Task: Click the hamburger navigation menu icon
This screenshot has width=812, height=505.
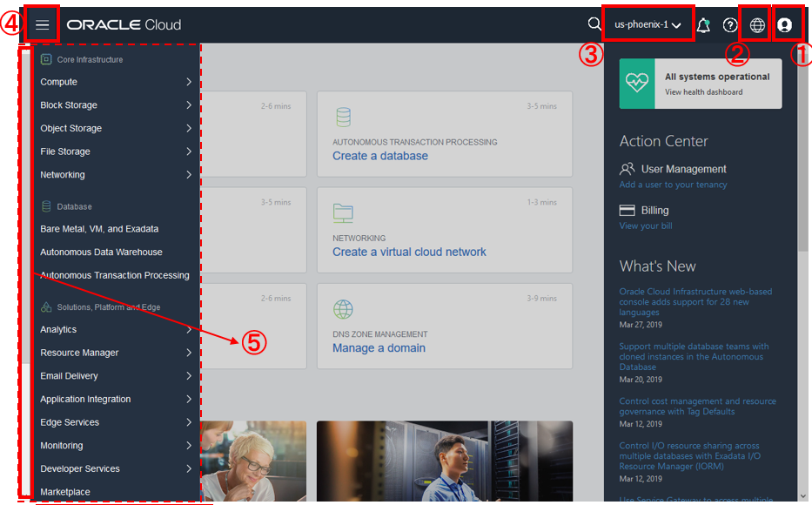Action: coord(42,25)
